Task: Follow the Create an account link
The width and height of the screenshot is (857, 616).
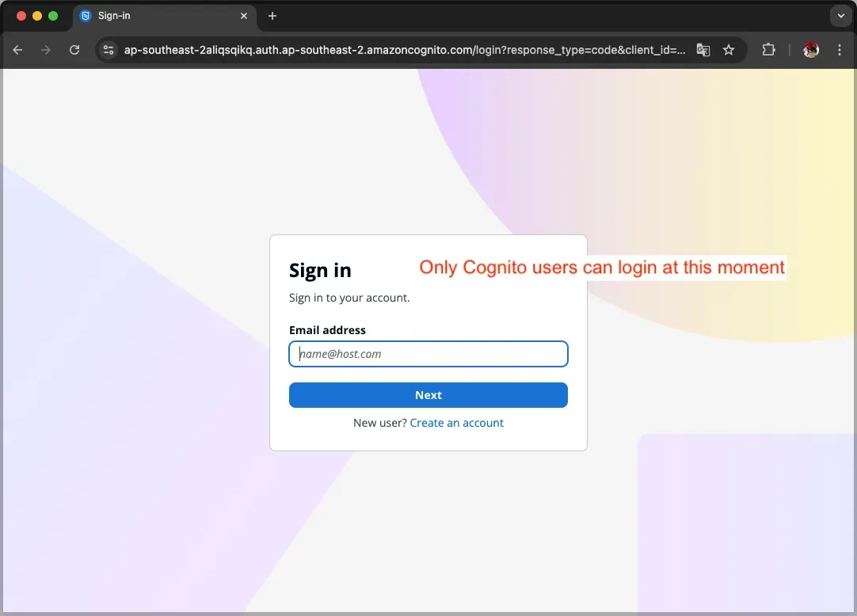Action: [456, 423]
